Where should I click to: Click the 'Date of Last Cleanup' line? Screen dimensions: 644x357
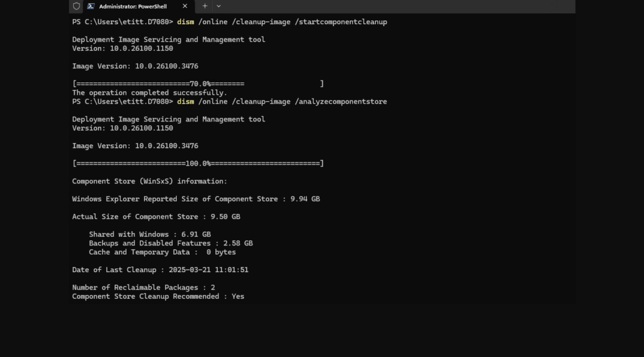[160, 270]
